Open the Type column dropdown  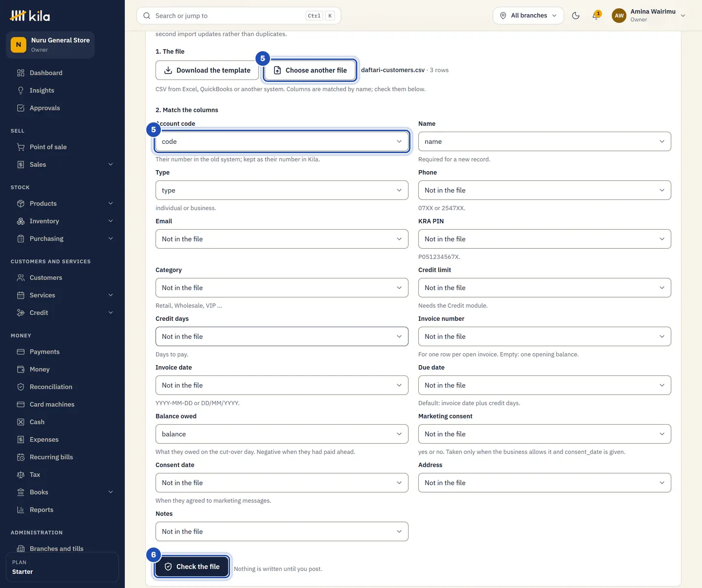click(282, 190)
